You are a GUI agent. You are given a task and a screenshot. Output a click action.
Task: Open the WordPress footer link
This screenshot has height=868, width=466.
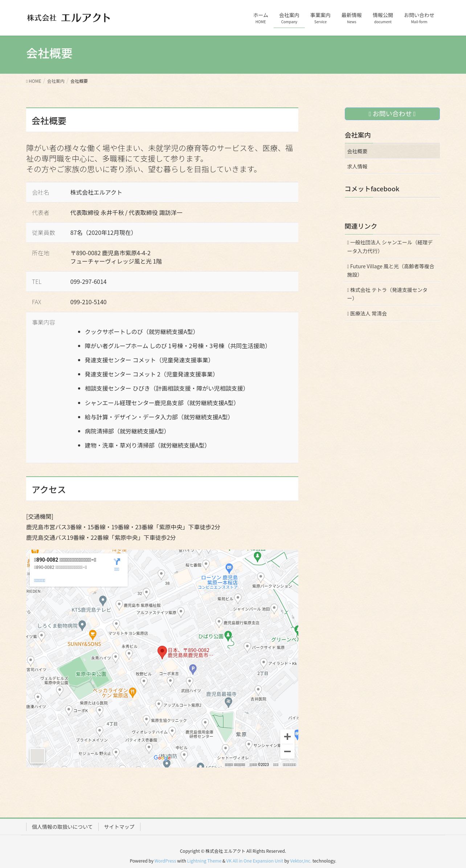coord(165,861)
